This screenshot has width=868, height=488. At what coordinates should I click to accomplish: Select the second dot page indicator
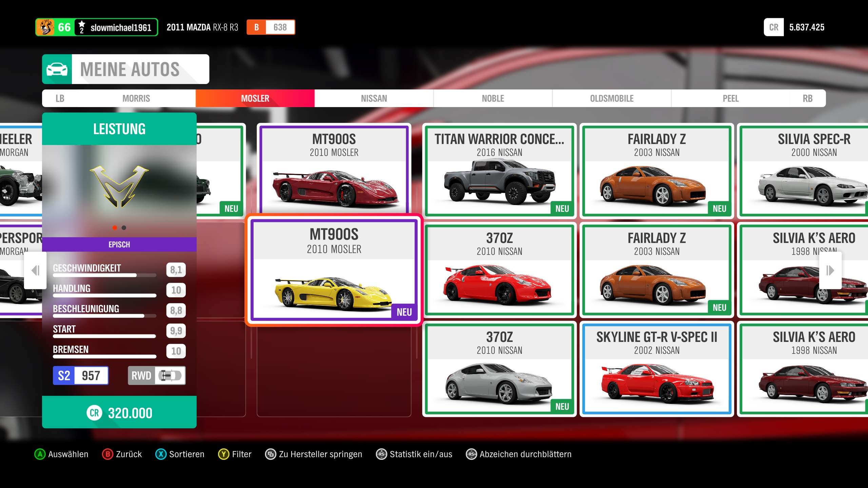(124, 228)
